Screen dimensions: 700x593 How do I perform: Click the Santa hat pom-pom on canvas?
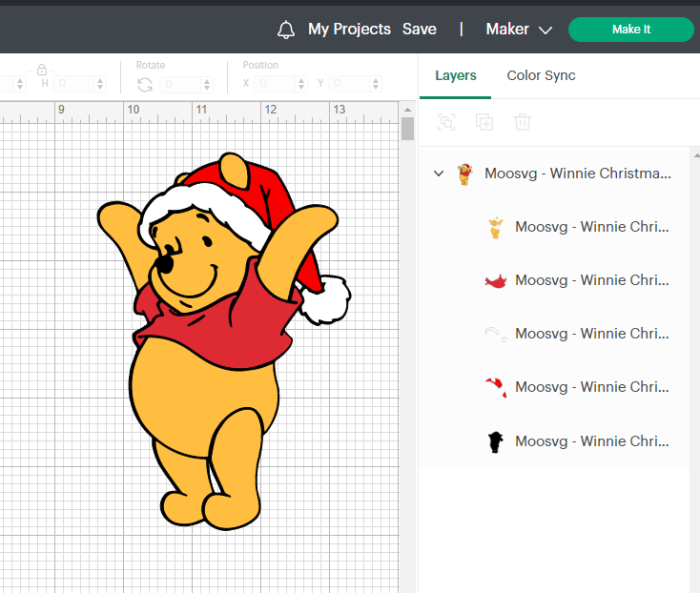[326, 300]
